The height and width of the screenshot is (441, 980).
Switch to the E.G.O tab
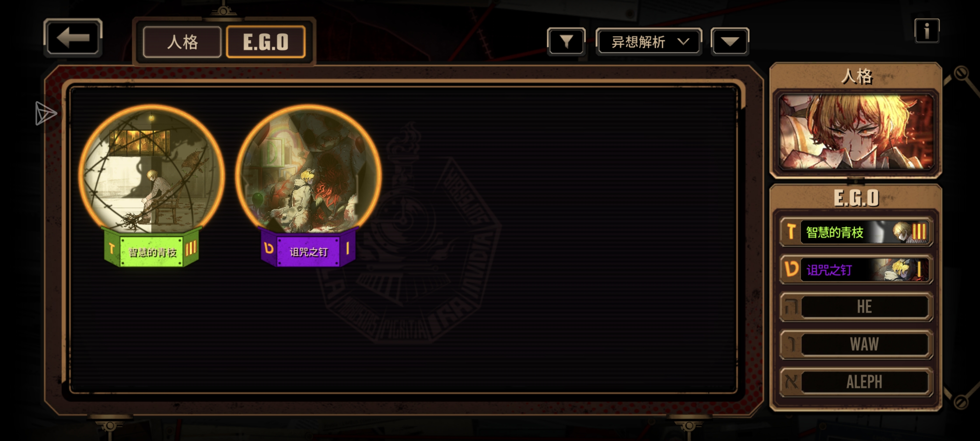pyautogui.click(x=266, y=42)
